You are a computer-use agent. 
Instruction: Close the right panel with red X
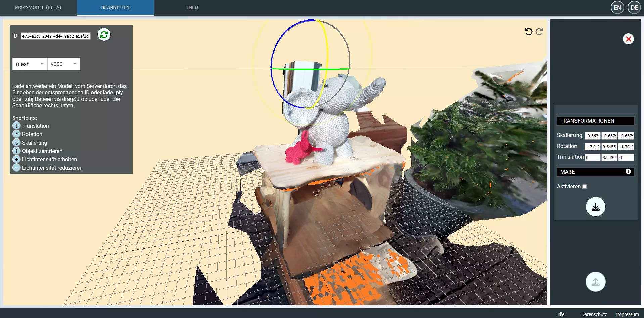(628, 39)
